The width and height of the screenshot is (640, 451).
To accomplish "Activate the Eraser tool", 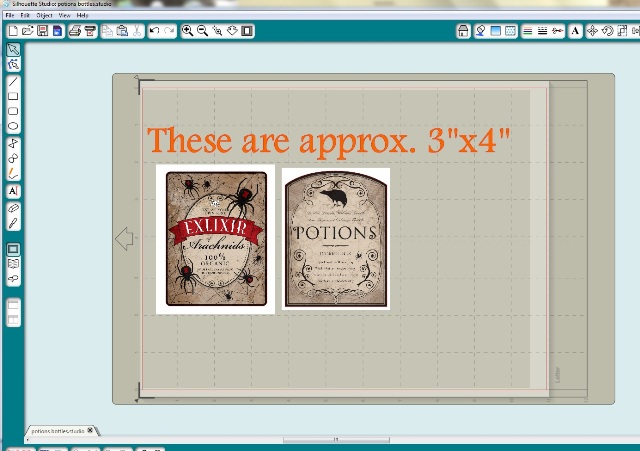I will point(13,208).
